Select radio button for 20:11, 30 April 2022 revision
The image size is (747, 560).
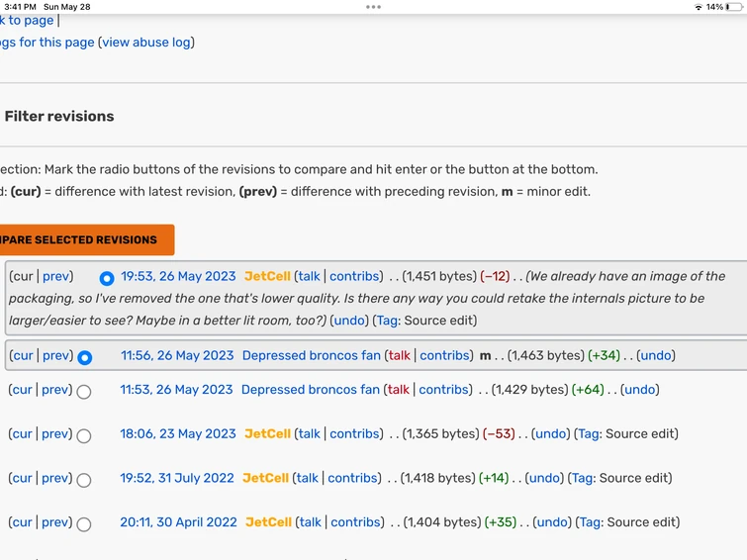pyautogui.click(x=84, y=524)
